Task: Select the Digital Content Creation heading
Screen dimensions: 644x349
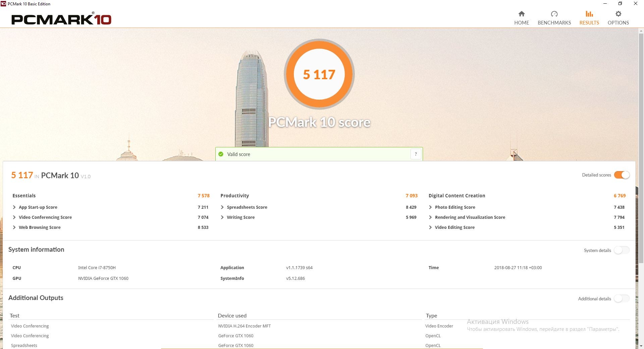Action: 457,196
